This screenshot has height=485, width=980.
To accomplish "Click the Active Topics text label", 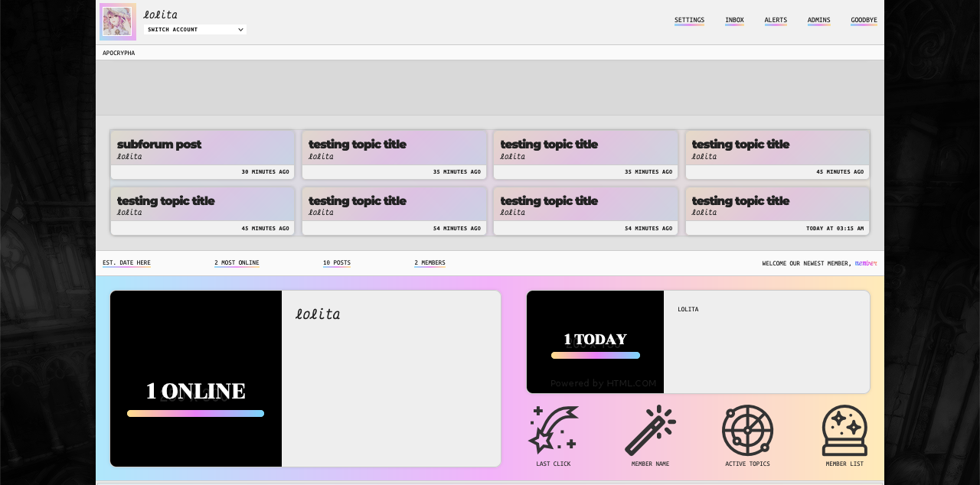I will point(747,464).
